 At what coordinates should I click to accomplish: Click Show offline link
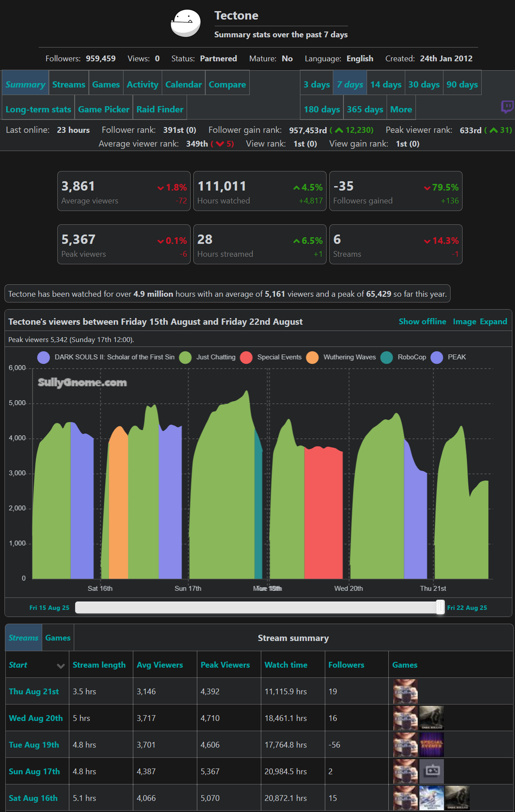[x=423, y=322]
